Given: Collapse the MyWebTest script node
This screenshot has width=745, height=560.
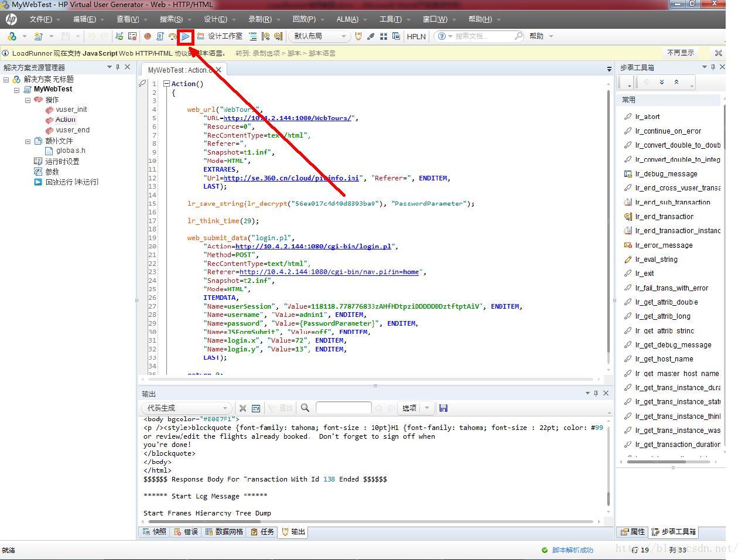Looking at the screenshot, I should click(x=16, y=90).
